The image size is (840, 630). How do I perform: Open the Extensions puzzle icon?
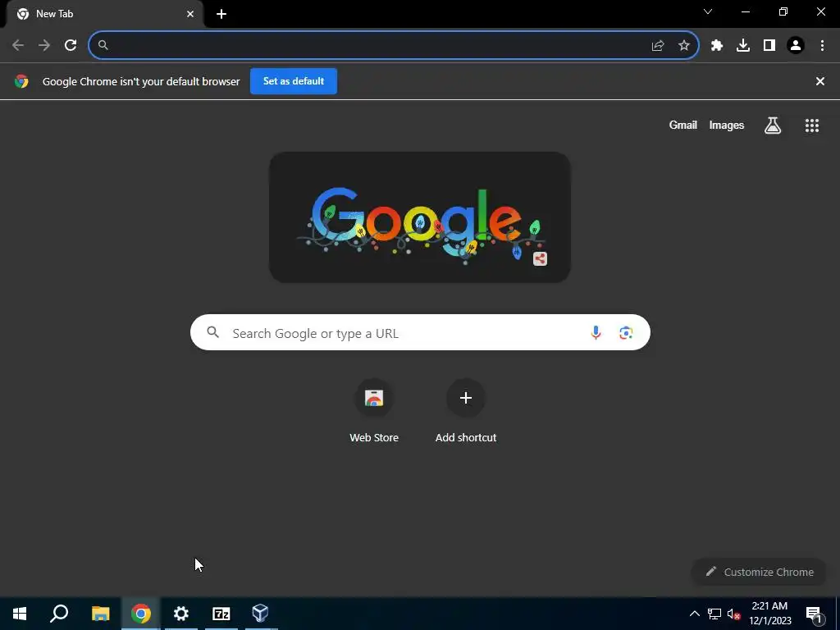point(717,46)
